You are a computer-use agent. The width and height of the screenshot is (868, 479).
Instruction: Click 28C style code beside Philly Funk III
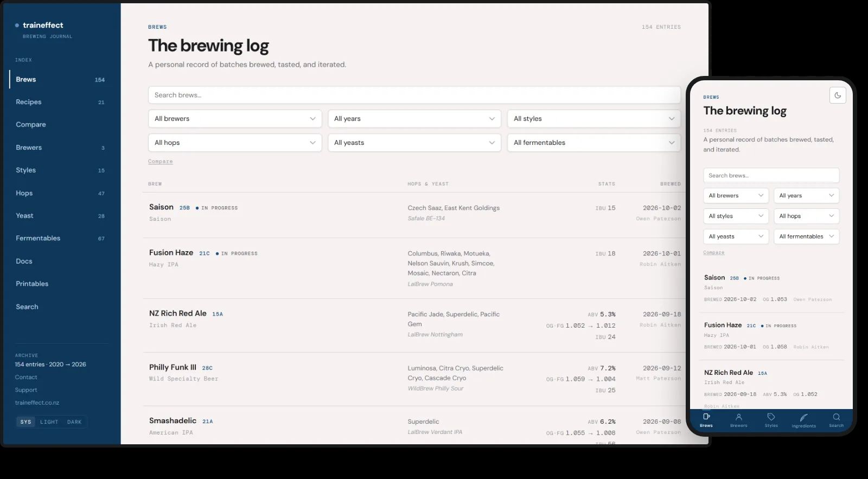click(x=207, y=368)
